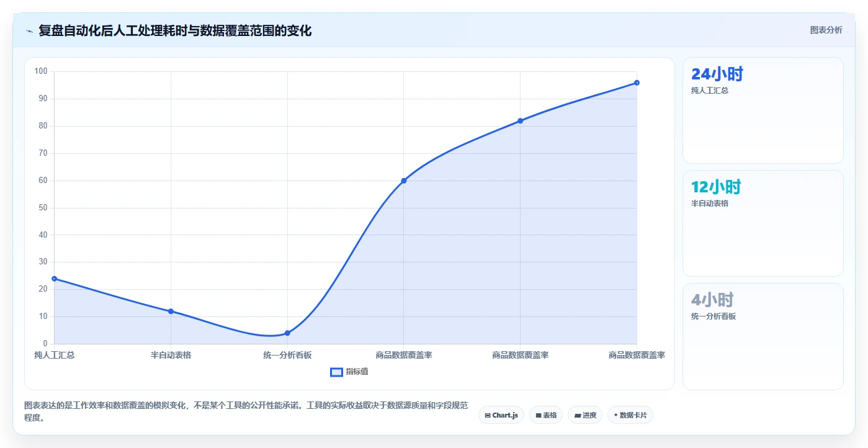This screenshot has width=868, height=448.
Task: Click the footnote text starting 图表表达的是工作效率
Action: point(246,411)
